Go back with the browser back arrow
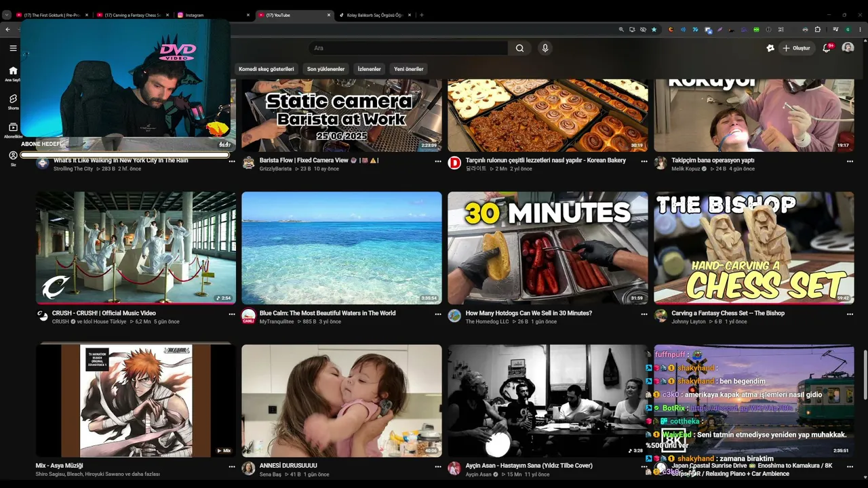This screenshot has width=868, height=488. coord(7,29)
